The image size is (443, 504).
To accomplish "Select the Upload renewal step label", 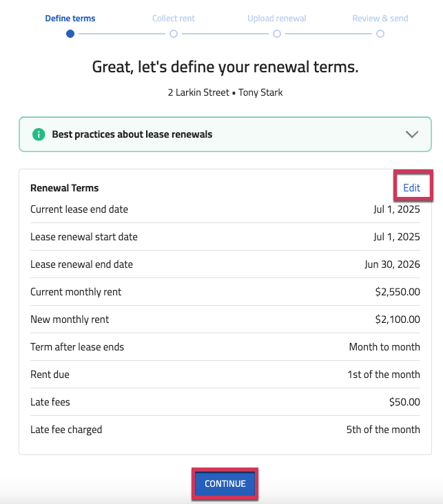I will point(277,19).
